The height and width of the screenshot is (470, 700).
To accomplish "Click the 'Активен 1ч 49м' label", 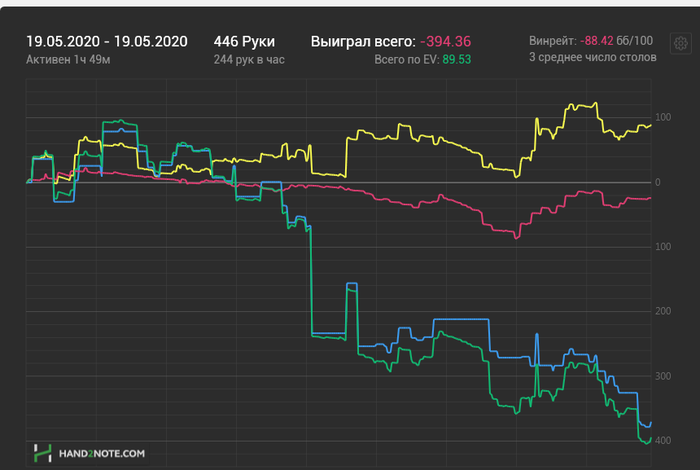I will tap(68, 59).
